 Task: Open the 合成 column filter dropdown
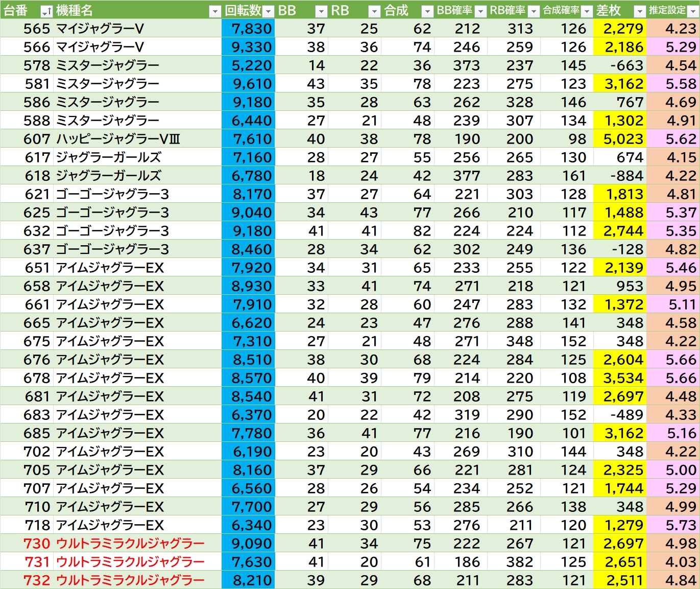[x=428, y=11]
